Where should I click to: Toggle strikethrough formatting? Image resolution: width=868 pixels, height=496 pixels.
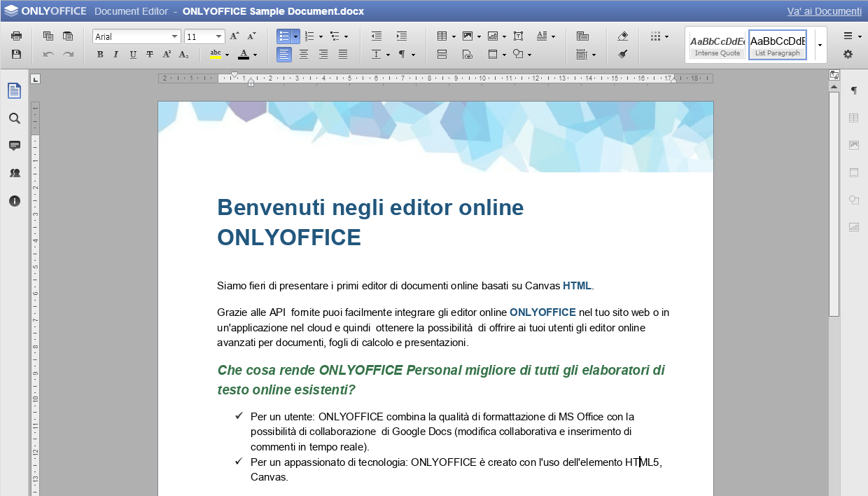click(x=150, y=54)
